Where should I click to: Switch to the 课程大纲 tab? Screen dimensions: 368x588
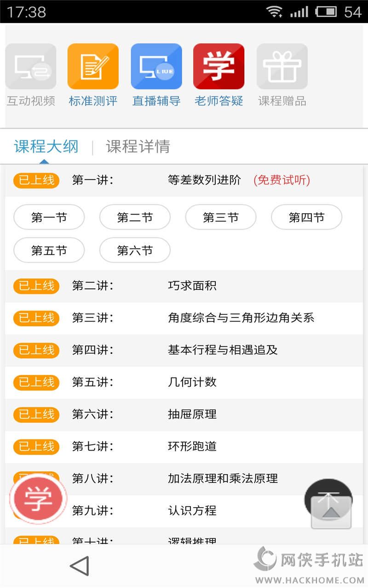click(46, 147)
